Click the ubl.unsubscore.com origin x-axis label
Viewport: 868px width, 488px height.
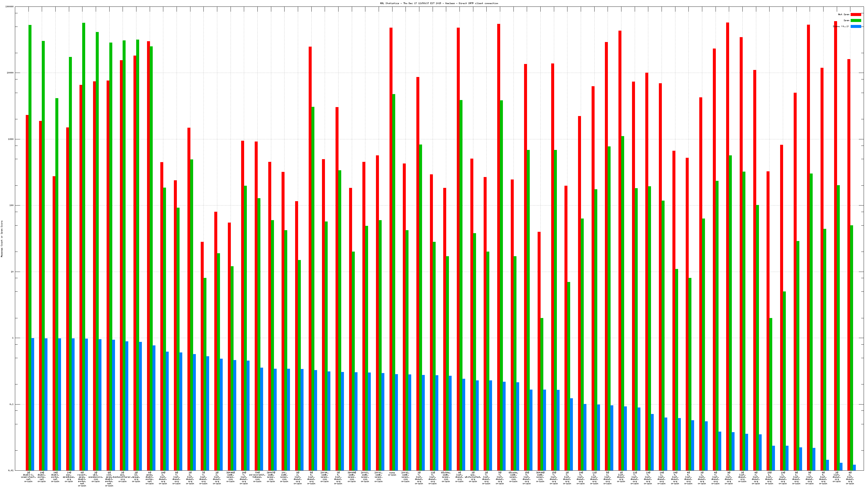(x=96, y=477)
